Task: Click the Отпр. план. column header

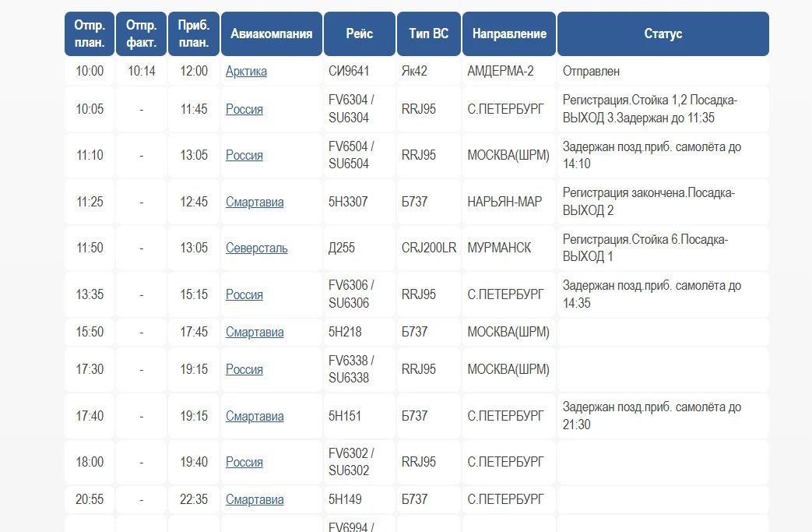Action: pos(90,33)
